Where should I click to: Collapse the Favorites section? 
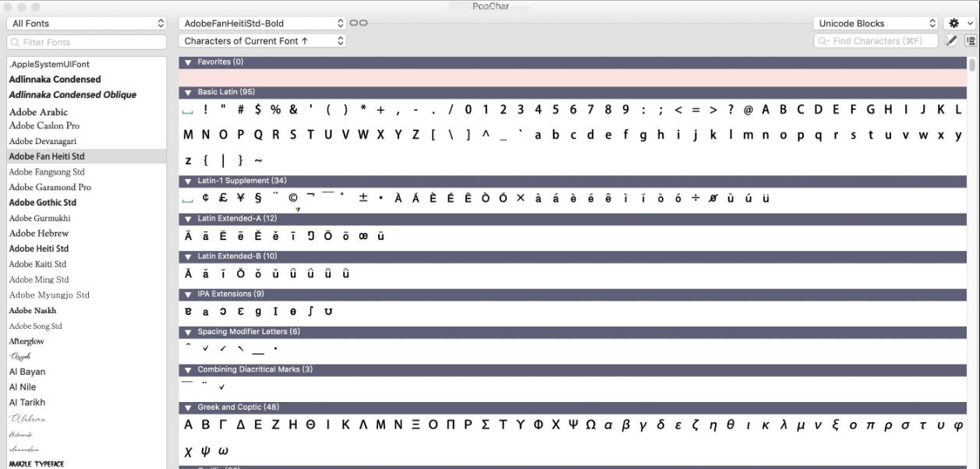[187, 60]
